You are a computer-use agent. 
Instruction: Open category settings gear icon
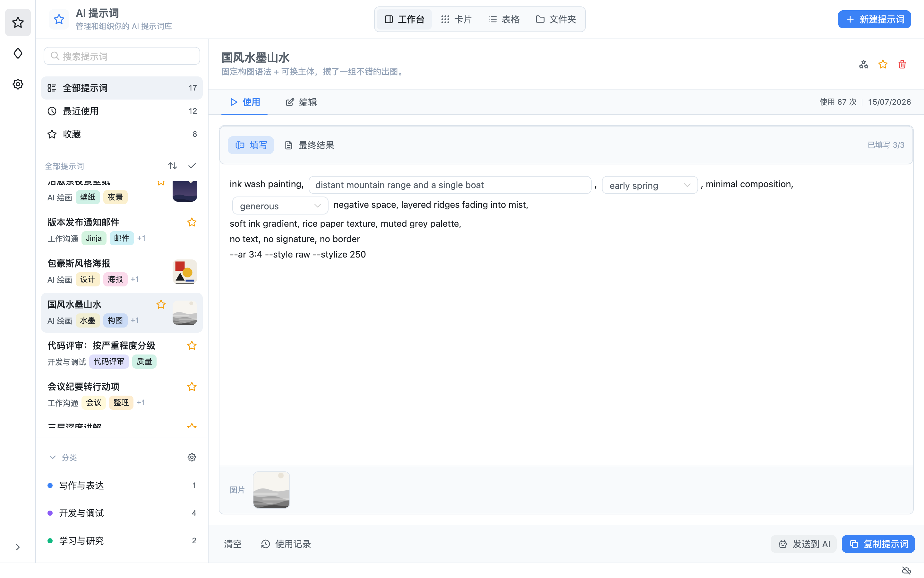point(192,457)
